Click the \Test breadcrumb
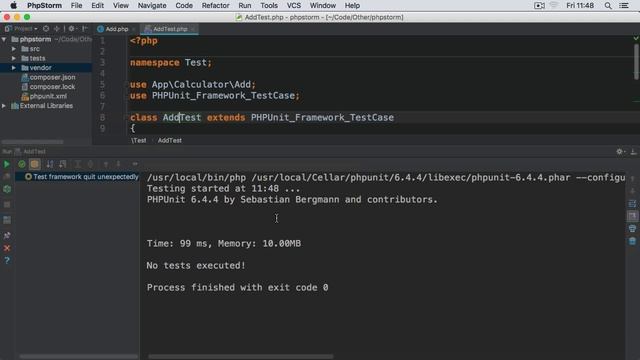 (x=139, y=140)
